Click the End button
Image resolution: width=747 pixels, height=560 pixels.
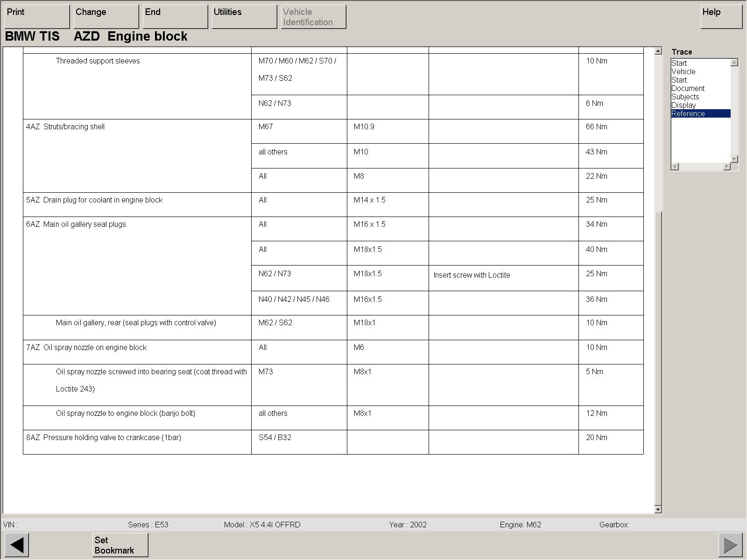(175, 16)
